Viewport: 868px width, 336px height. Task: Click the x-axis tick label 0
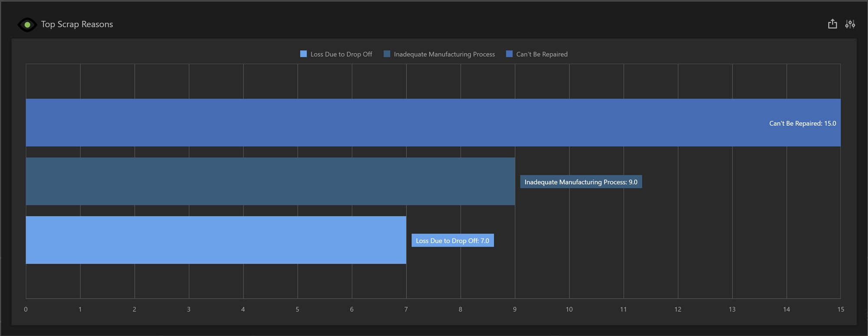coord(26,309)
